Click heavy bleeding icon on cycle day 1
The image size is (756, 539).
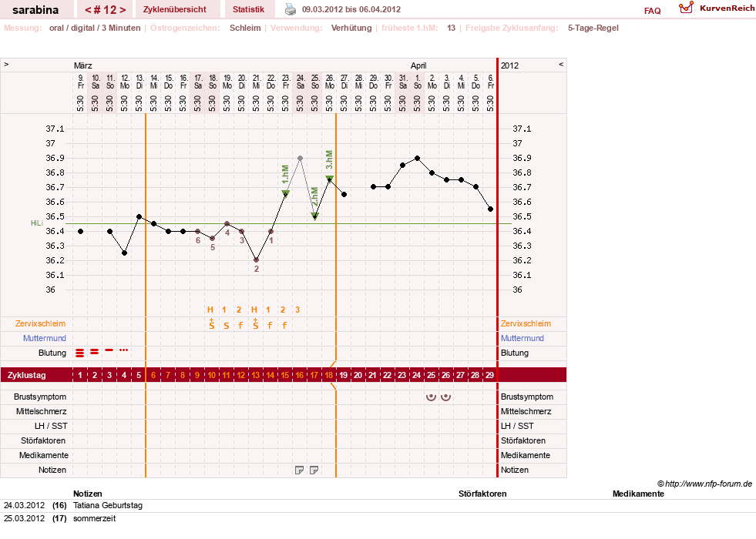tap(80, 353)
